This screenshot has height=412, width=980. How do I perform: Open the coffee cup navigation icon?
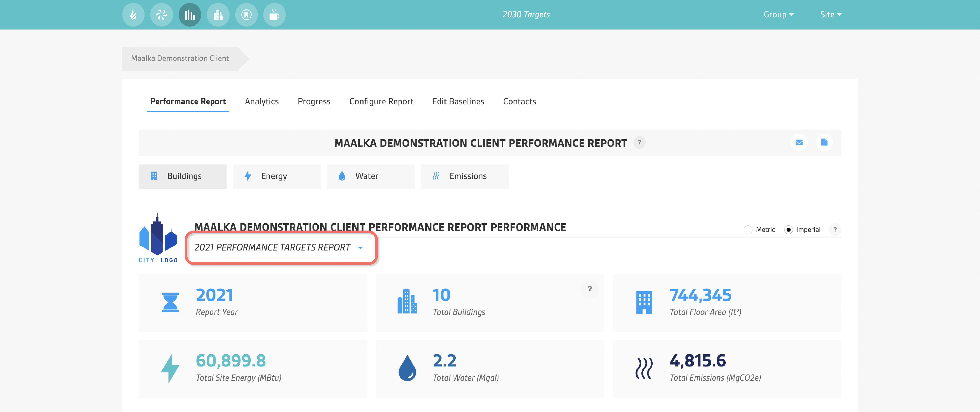click(x=274, y=15)
